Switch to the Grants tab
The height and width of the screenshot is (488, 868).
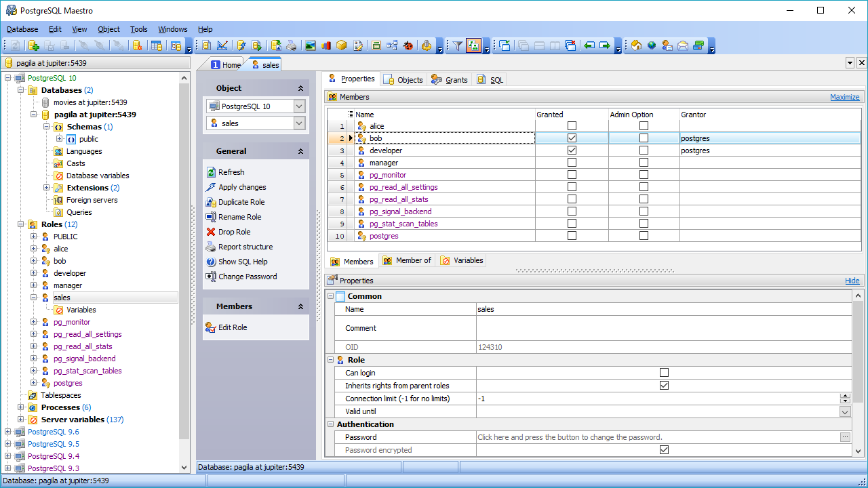(x=450, y=79)
